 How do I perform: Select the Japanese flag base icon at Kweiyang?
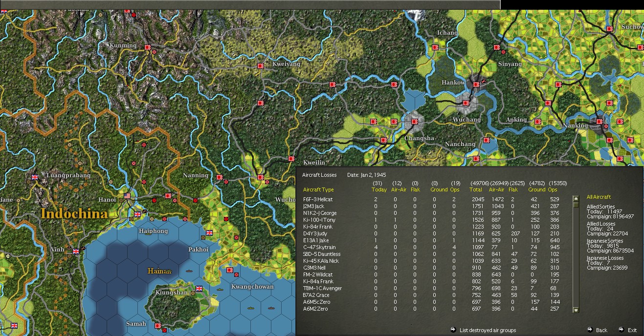(x=261, y=65)
